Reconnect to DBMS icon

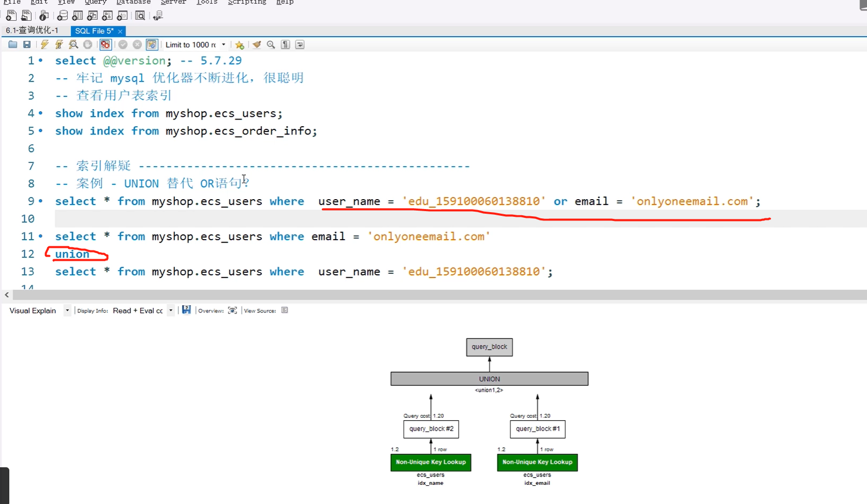158,16
